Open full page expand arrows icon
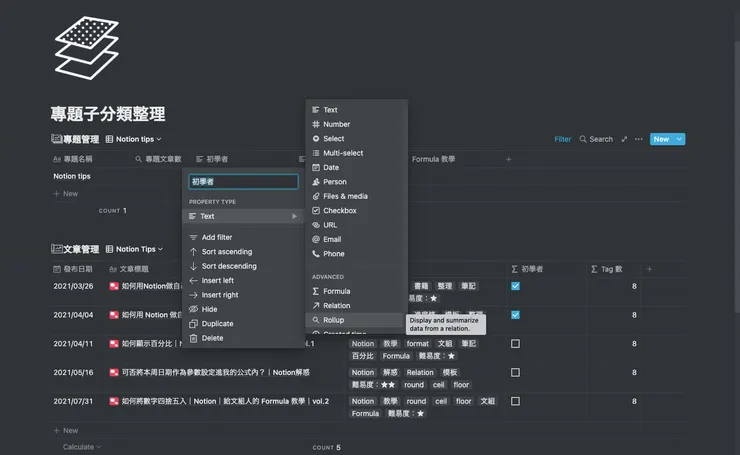This screenshot has height=455, width=740. pyautogui.click(x=624, y=139)
